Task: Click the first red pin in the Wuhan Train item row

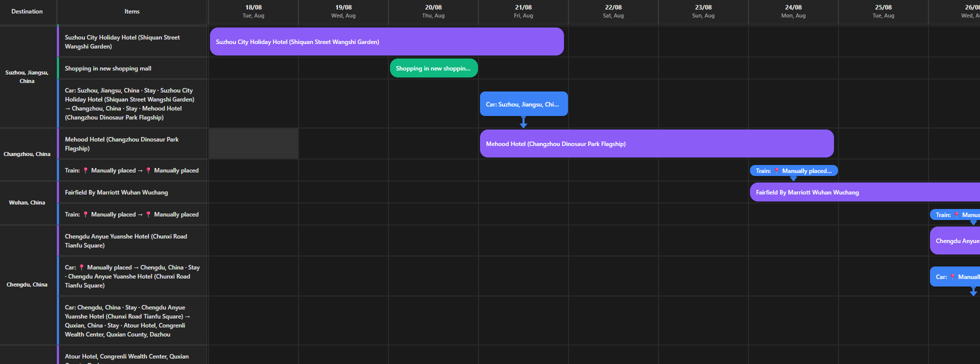Action: point(85,214)
